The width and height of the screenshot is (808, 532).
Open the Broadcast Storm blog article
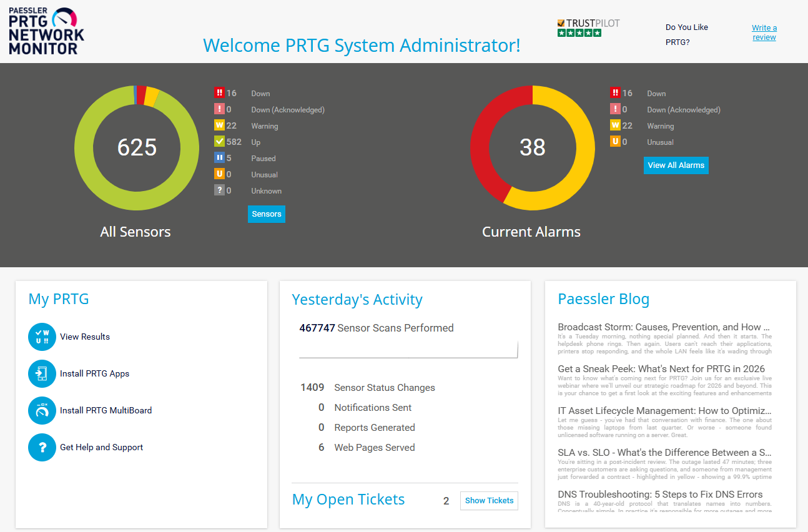point(664,327)
